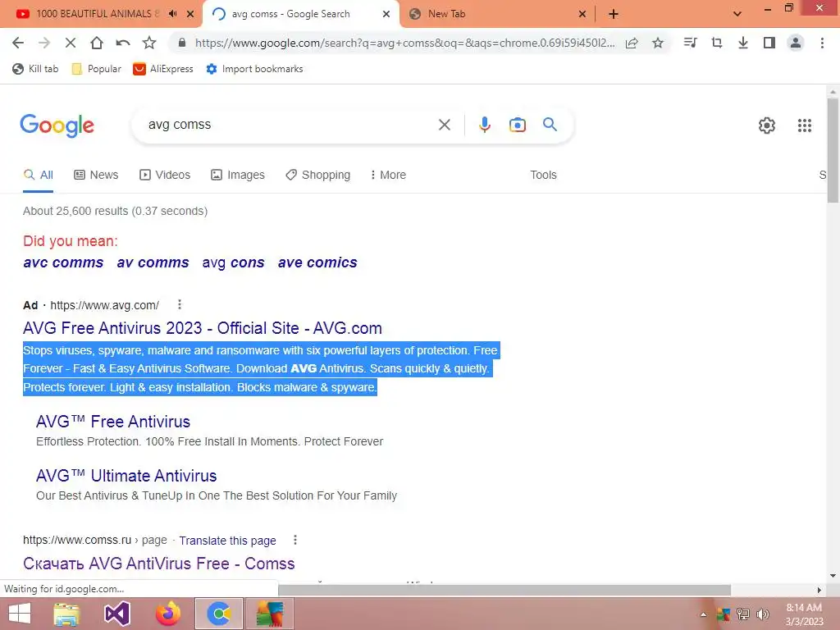Open AVG Free Antivirus 2023 Official Site
Image resolution: width=840 pixels, height=630 pixels.
pos(203,328)
